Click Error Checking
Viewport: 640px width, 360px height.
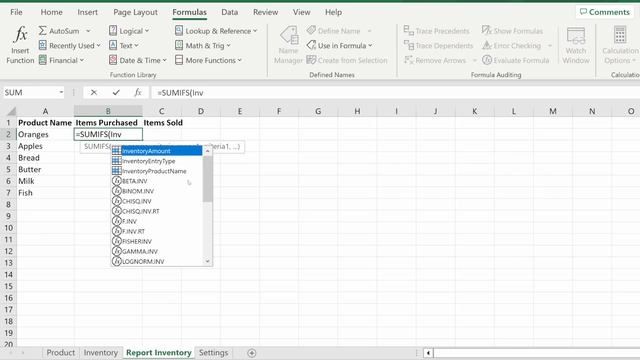pyautogui.click(x=512, y=46)
